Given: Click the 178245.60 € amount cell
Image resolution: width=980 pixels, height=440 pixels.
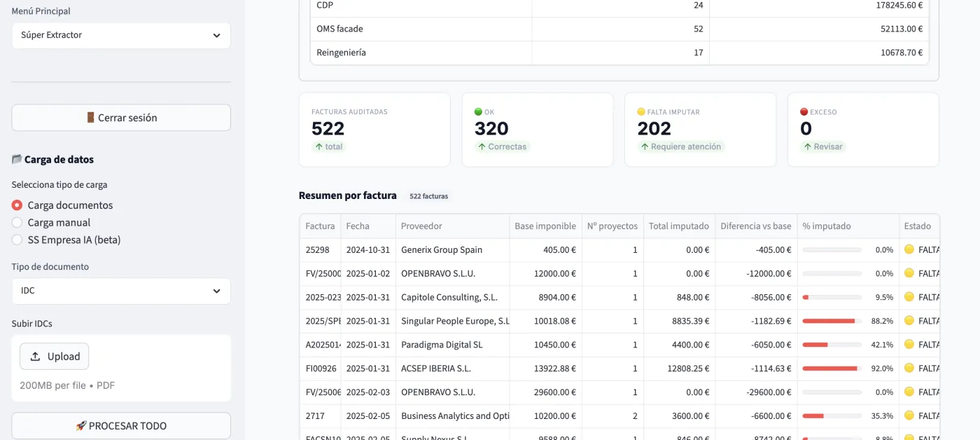Looking at the screenshot, I should (x=819, y=6).
